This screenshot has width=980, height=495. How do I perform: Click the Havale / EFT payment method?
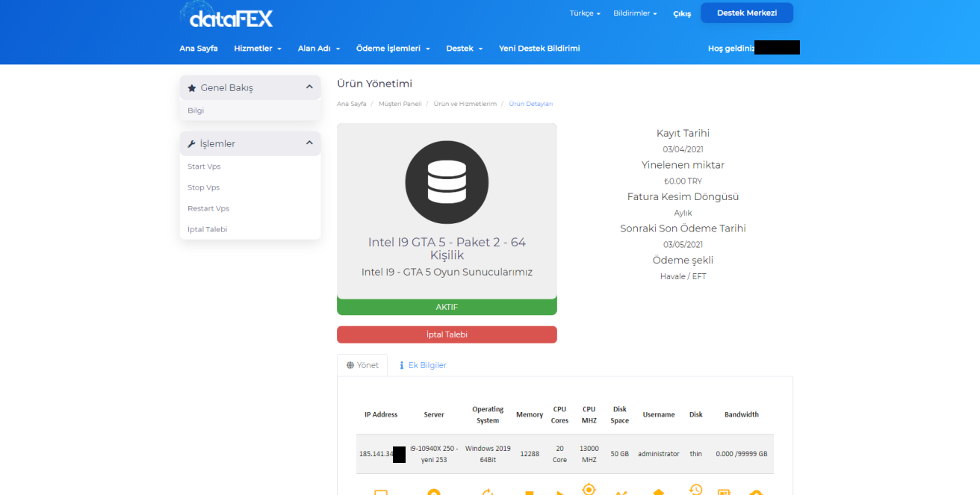[x=683, y=276]
